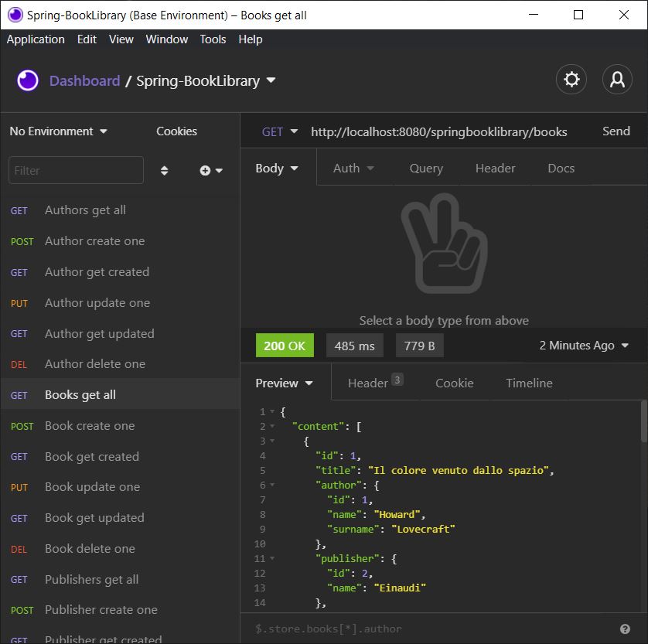Screen dimensions: 648x644
Task: Click the Insomnia logo beside Dashboard
Action: click(28, 80)
